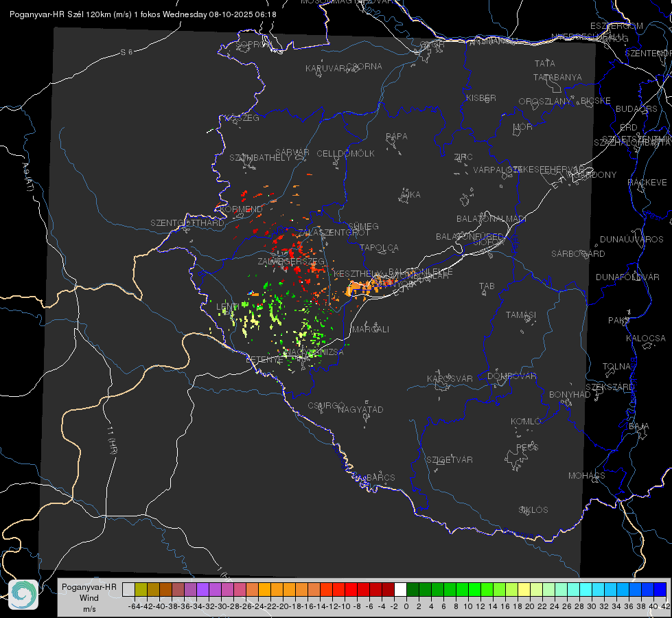Click the TATA city label
Image resolution: width=672 pixels, height=618 pixels.
[x=545, y=63]
